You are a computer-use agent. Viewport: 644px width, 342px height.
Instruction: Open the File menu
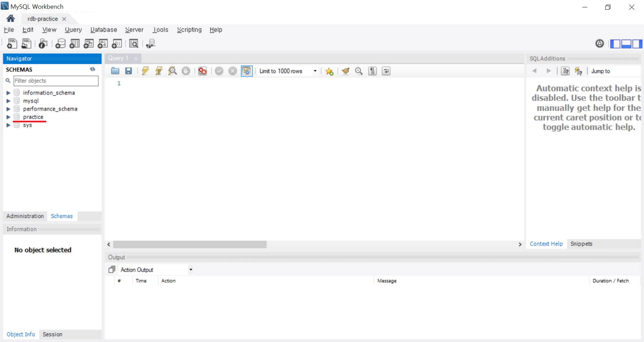point(9,30)
